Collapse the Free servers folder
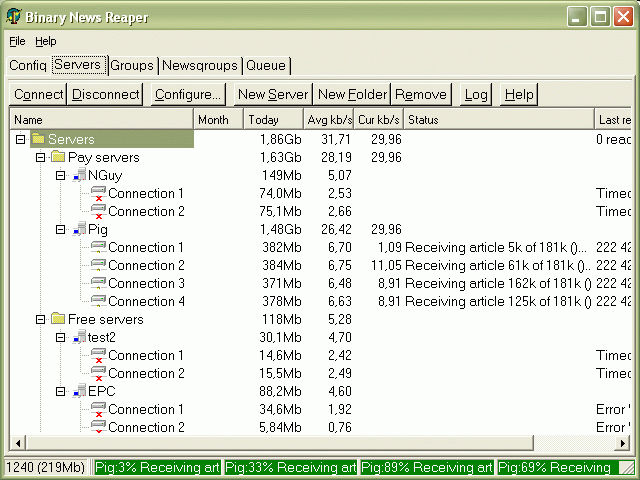This screenshot has width=640, height=480. coord(40,319)
